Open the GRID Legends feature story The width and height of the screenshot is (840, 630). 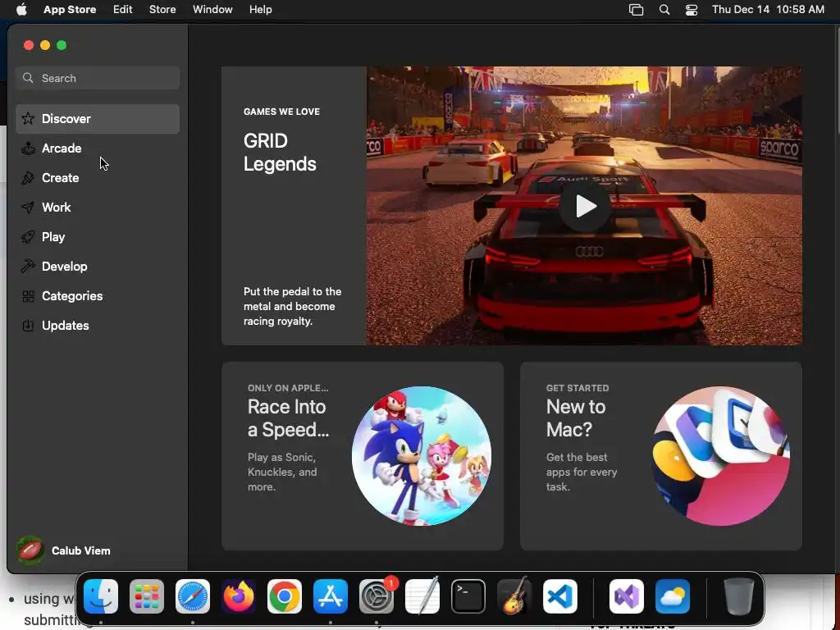coord(512,206)
